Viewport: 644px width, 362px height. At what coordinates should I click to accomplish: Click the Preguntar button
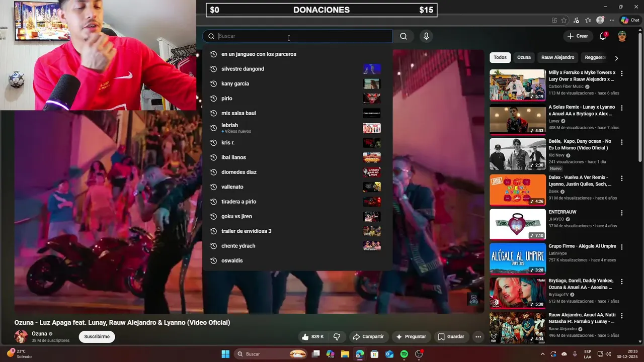point(411,337)
